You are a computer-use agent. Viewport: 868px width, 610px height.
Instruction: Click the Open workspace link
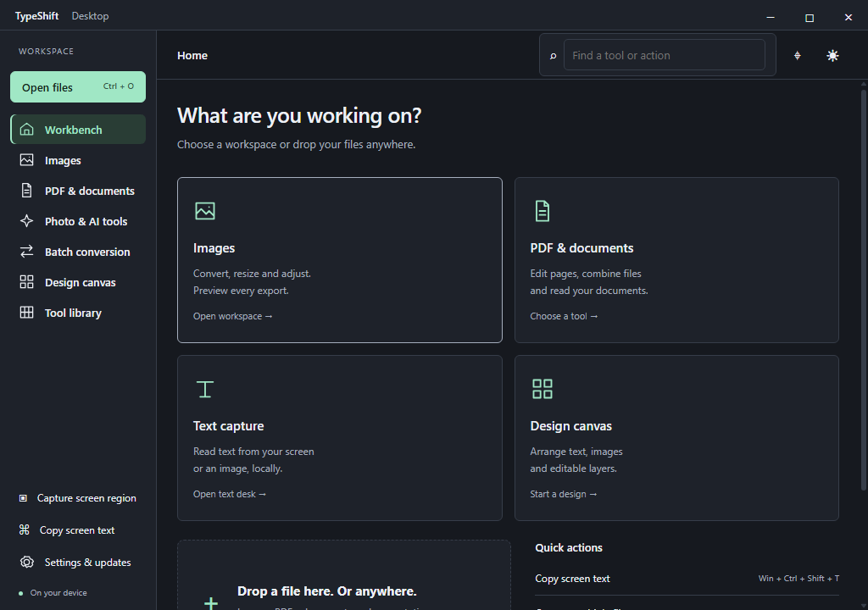coord(232,316)
